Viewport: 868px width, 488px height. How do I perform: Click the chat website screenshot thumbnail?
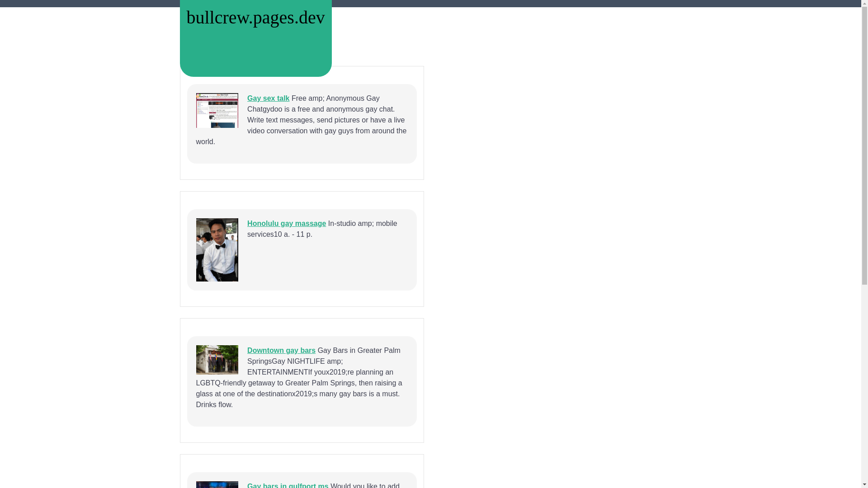point(217,110)
